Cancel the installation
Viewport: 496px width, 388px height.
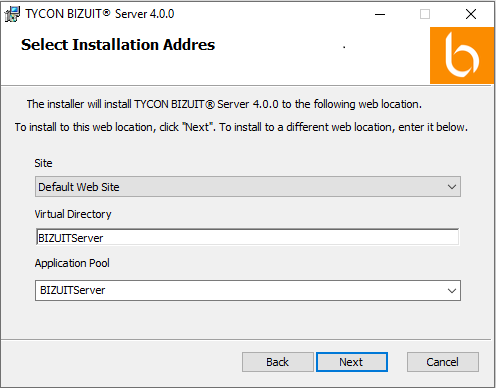point(443,362)
